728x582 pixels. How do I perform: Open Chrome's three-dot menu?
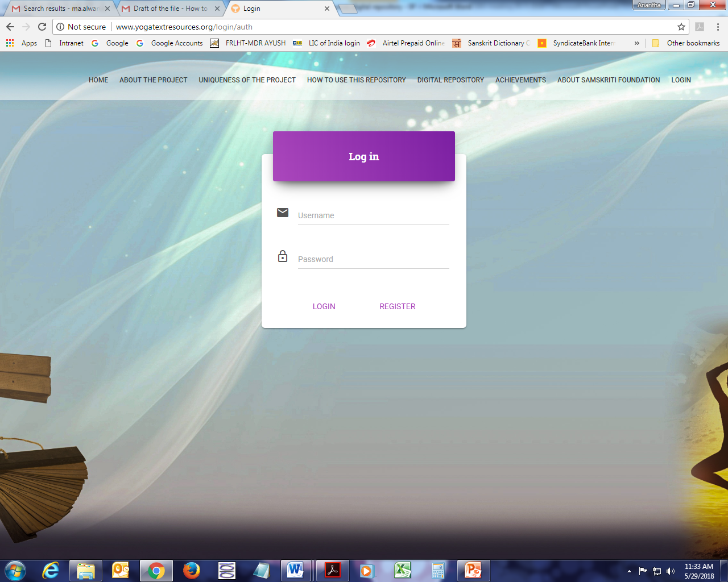(718, 27)
